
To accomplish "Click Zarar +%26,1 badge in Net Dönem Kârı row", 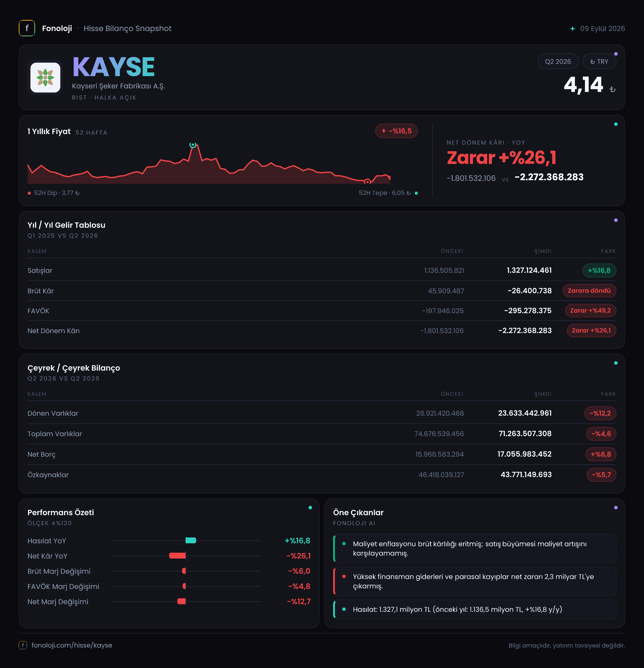I will [x=591, y=330].
